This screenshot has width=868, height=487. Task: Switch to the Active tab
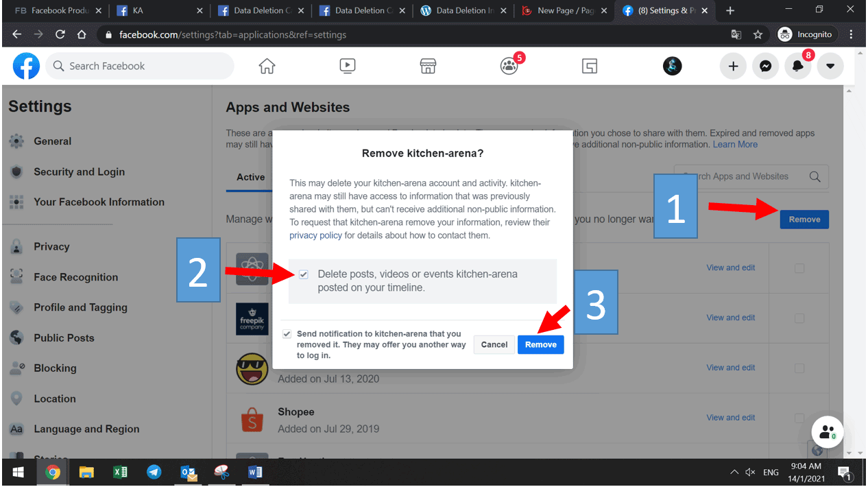pos(250,177)
